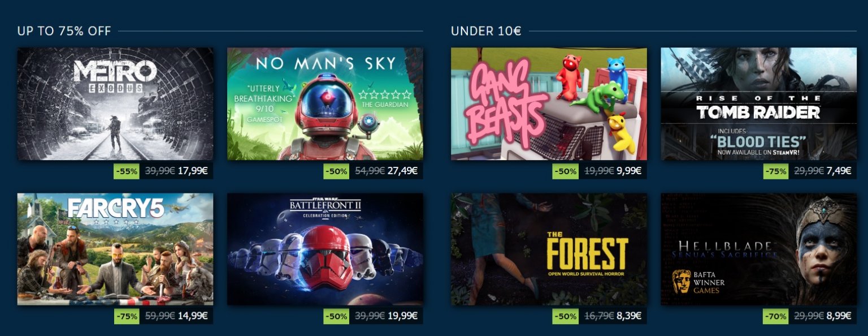
Task: Open The Forest game capsule
Action: [x=549, y=249]
